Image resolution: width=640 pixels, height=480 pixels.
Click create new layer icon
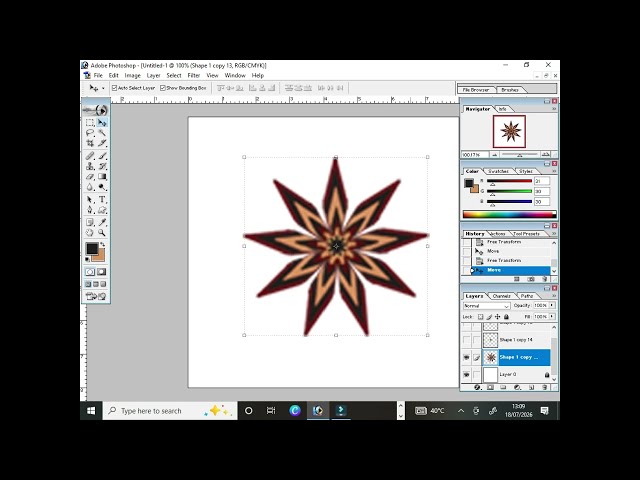(531, 387)
